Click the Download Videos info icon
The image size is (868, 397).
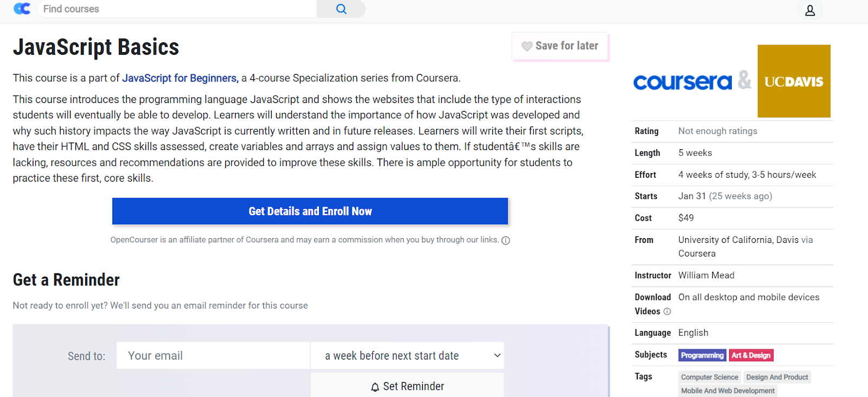667,311
